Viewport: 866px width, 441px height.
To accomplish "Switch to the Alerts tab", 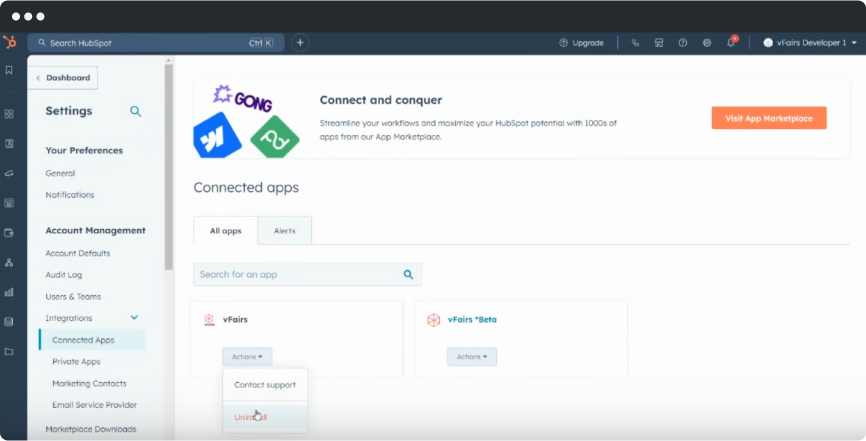I will click(284, 230).
